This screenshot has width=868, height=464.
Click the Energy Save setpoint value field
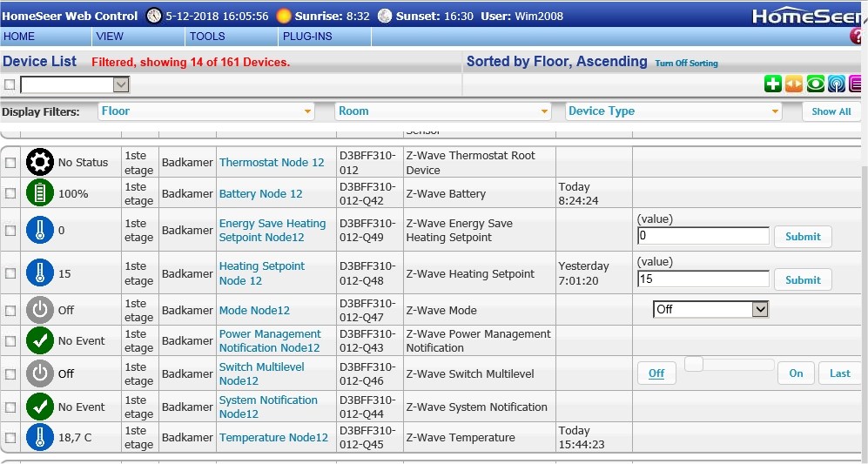click(x=703, y=236)
